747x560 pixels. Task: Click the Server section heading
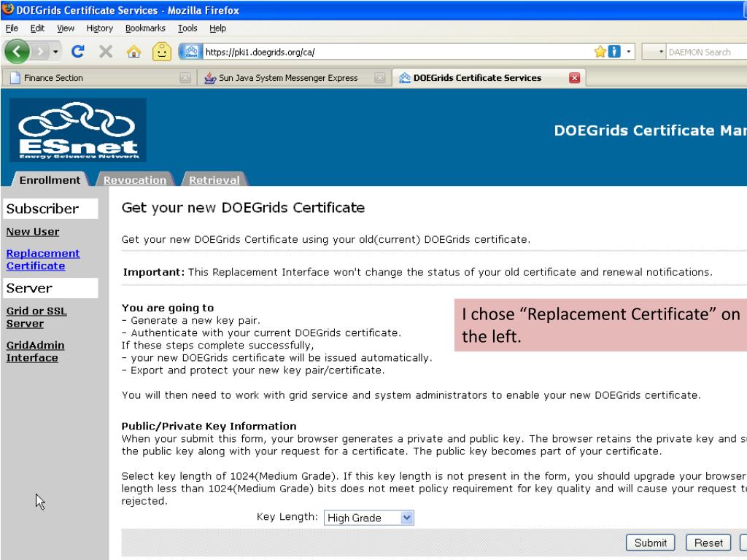[50, 288]
